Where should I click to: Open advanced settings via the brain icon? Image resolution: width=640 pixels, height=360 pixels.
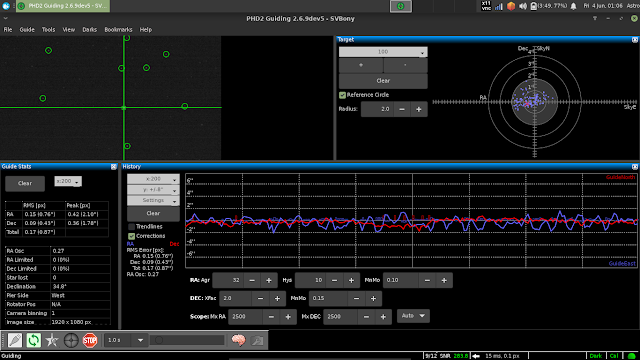point(238,340)
